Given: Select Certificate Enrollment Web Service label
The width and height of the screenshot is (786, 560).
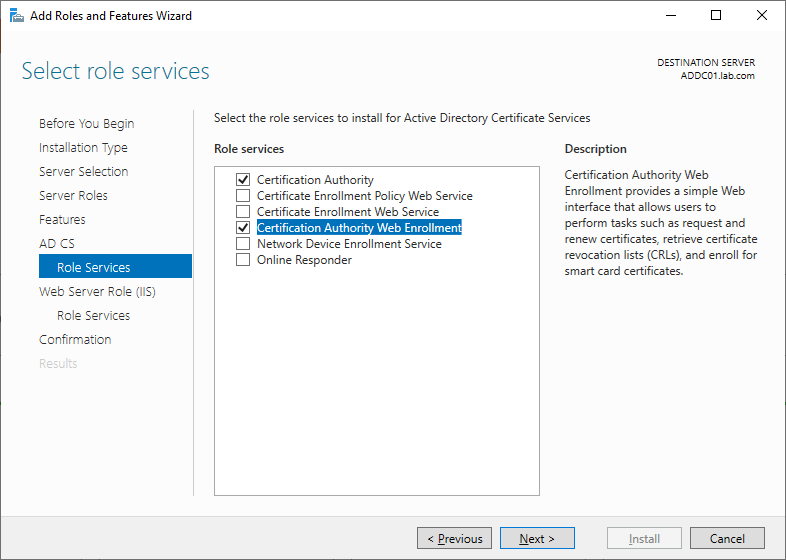Looking at the screenshot, I should [348, 212].
